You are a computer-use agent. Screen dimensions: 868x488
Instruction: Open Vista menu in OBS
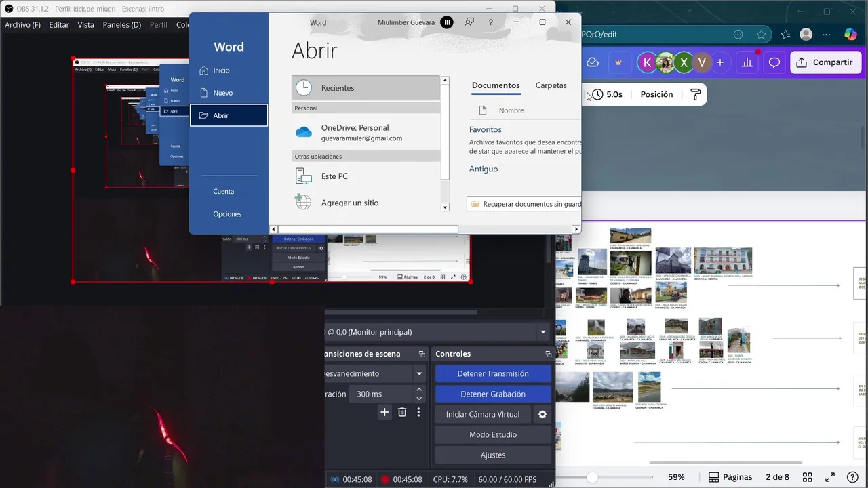(86, 25)
